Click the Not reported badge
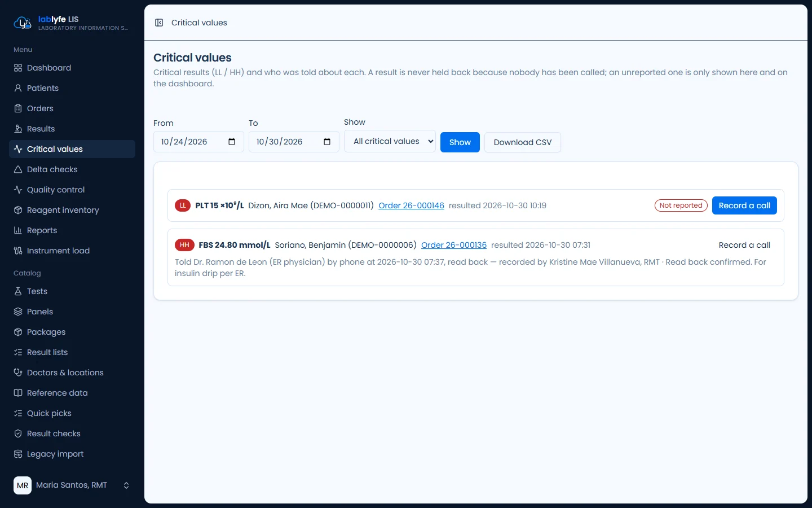Image resolution: width=812 pixels, height=508 pixels. click(x=681, y=205)
